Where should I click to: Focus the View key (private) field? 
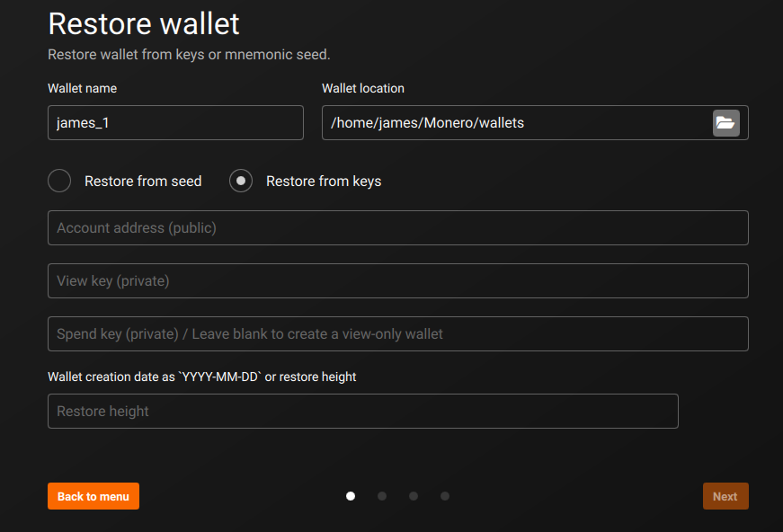coord(398,281)
